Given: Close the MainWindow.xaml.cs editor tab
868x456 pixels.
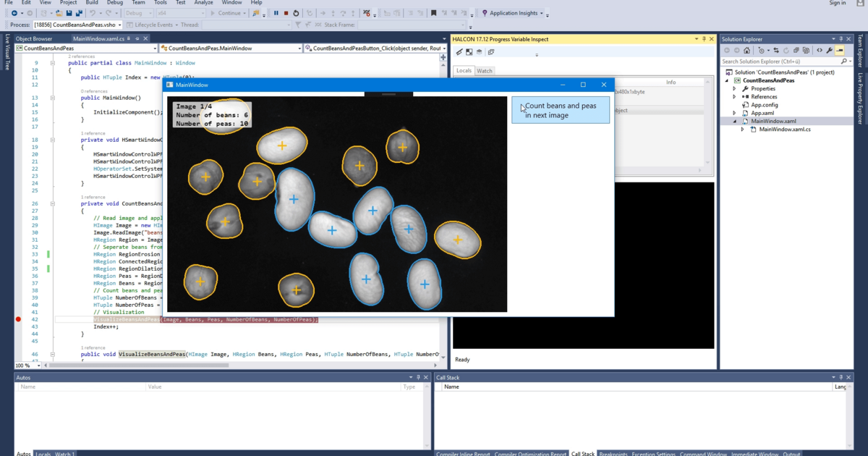Looking at the screenshot, I should (146, 38).
